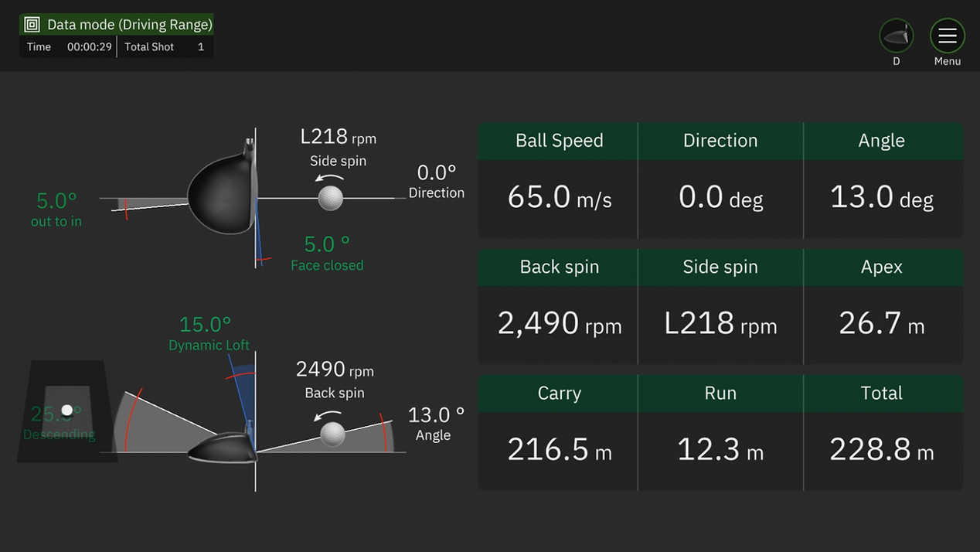The image size is (980, 552).
Task: Select the Direction data tile
Action: [720, 181]
